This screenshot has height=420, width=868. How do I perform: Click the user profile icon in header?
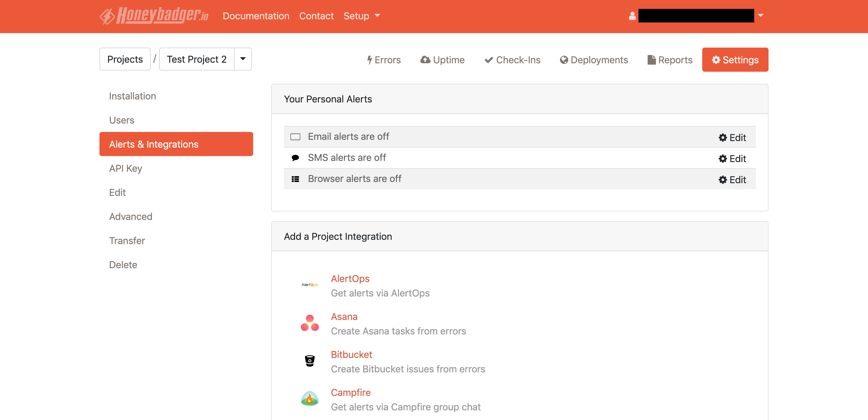(x=632, y=16)
